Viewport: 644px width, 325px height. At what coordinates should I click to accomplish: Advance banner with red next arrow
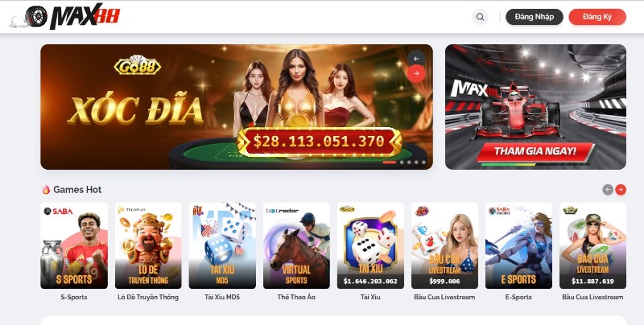click(416, 73)
